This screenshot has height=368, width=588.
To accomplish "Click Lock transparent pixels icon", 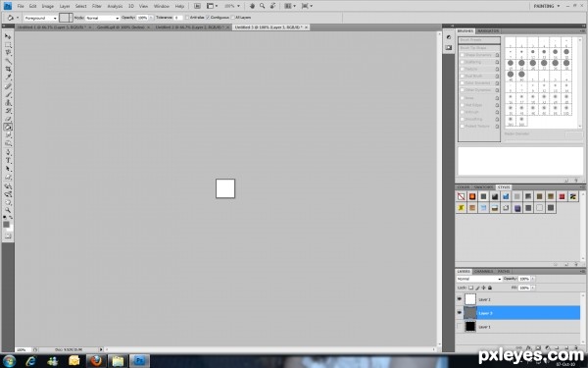I will pyautogui.click(x=471, y=288).
